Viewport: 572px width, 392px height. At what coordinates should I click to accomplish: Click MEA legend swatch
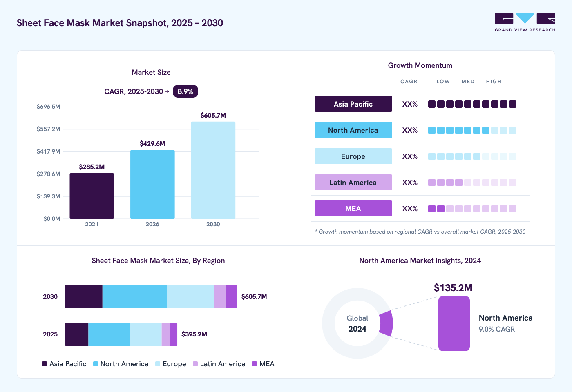point(255,364)
